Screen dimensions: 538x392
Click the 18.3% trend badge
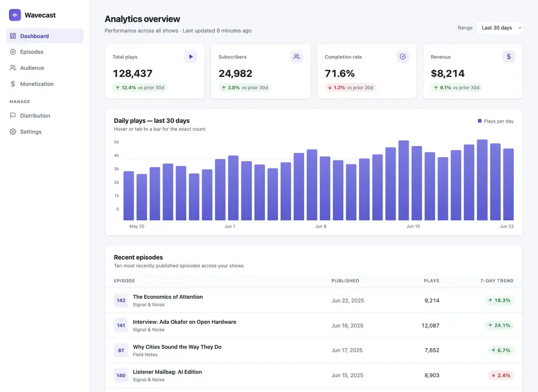[499, 300]
